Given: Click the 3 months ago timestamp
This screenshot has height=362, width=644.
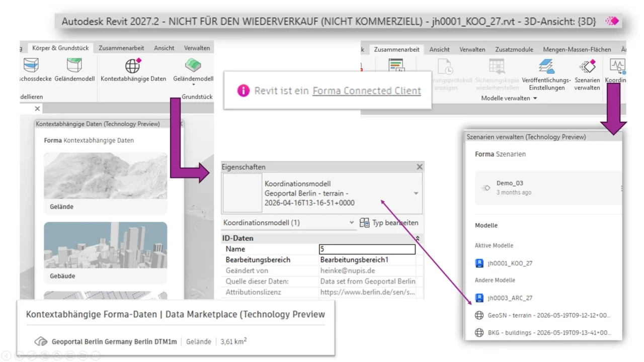Looking at the screenshot, I should click(x=514, y=193).
